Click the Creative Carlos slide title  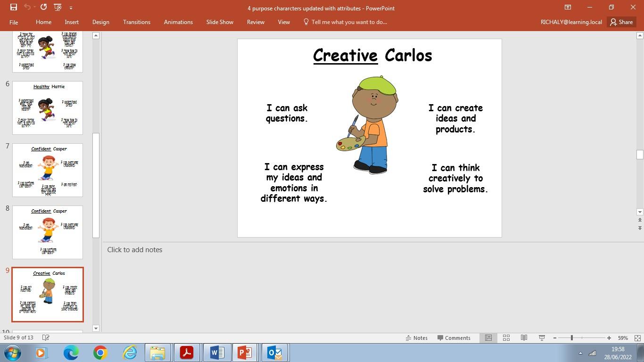372,55
